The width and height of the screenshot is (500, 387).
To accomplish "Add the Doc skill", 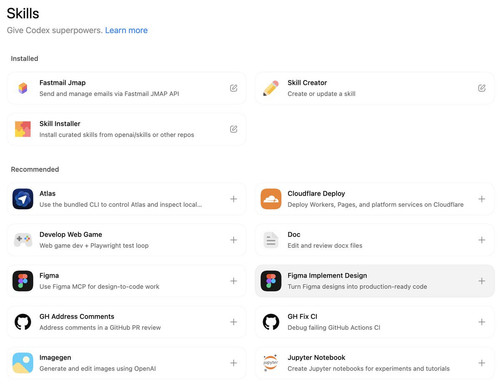I will point(482,240).
